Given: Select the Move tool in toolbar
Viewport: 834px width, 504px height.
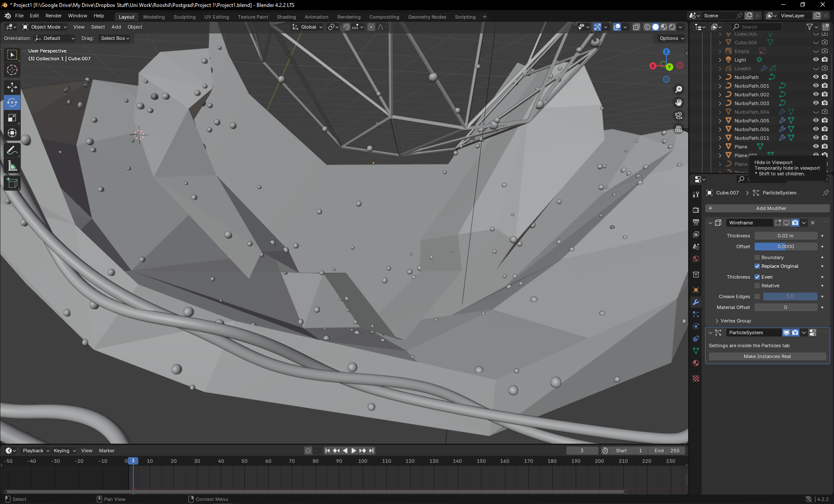Looking at the screenshot, I should pyautogui.click(x=12, y=87).
